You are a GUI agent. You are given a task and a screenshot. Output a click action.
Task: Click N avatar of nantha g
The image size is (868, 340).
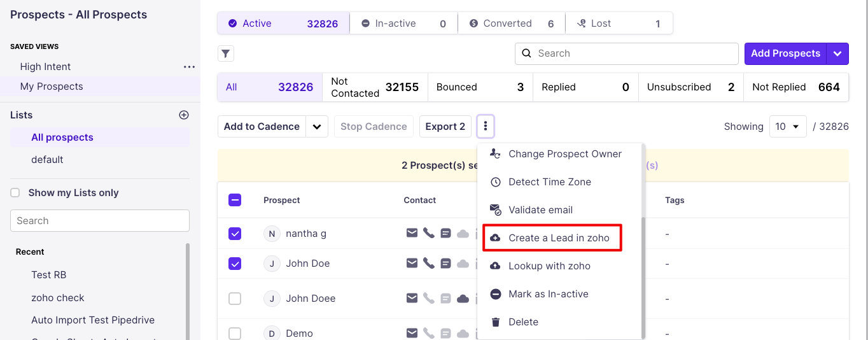tap(272, 234)
